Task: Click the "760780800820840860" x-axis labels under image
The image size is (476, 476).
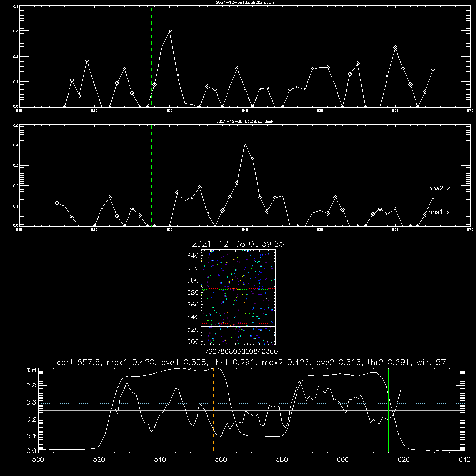Action: point(241,352)
